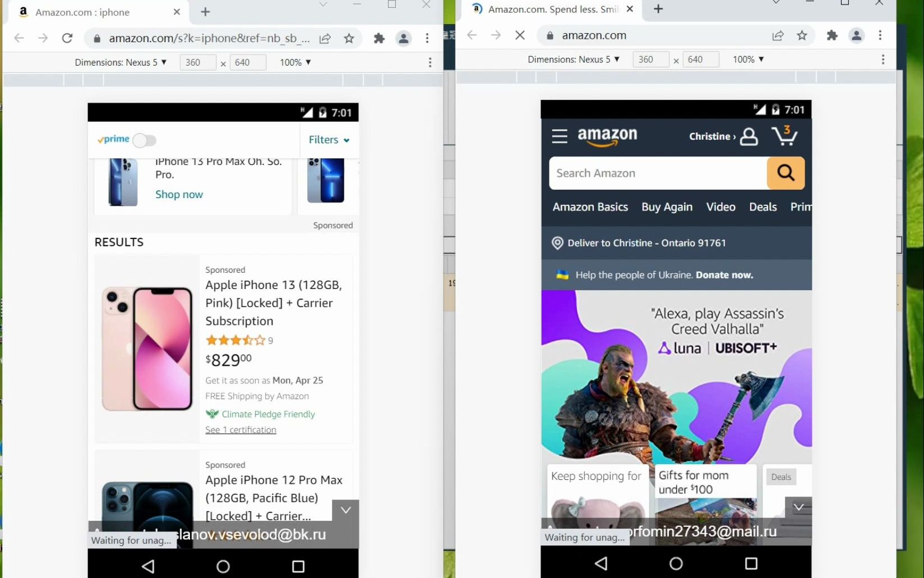Go forward in the right browser window
The image size is (924, 578).
coord(496,35)
